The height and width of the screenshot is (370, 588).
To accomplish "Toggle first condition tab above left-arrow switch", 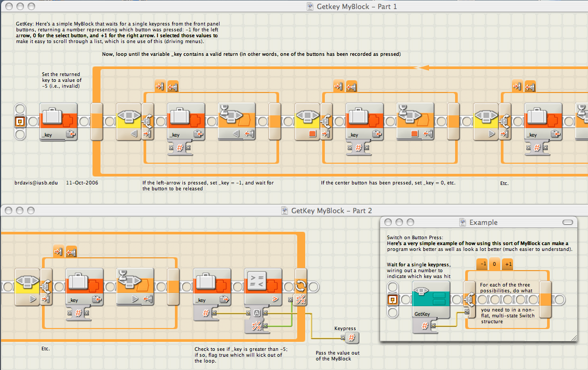I will [160, 87].
